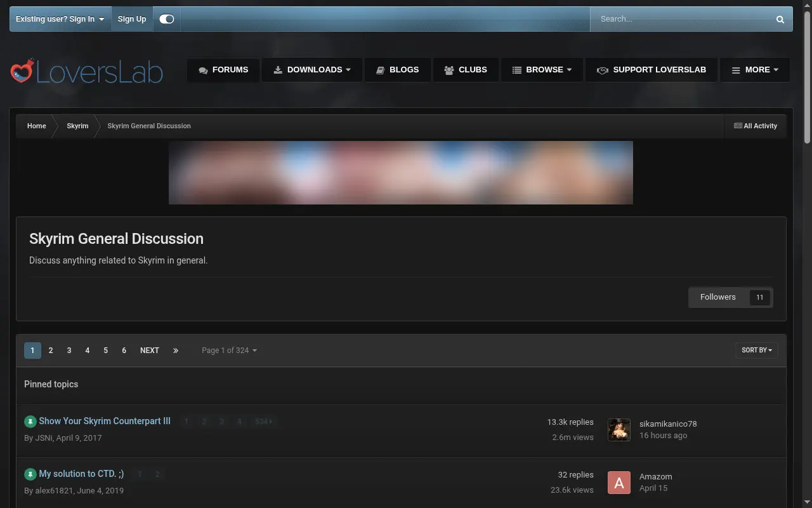Open page 2 of My solution to CTD topic
Viewport: 812px width, 508px height.
[x=157, y=474]
